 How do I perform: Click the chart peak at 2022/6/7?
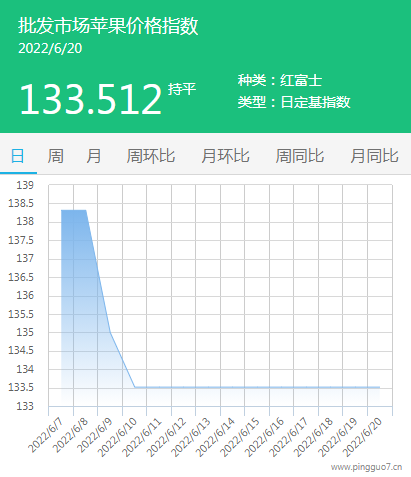[x=61, y=210]
